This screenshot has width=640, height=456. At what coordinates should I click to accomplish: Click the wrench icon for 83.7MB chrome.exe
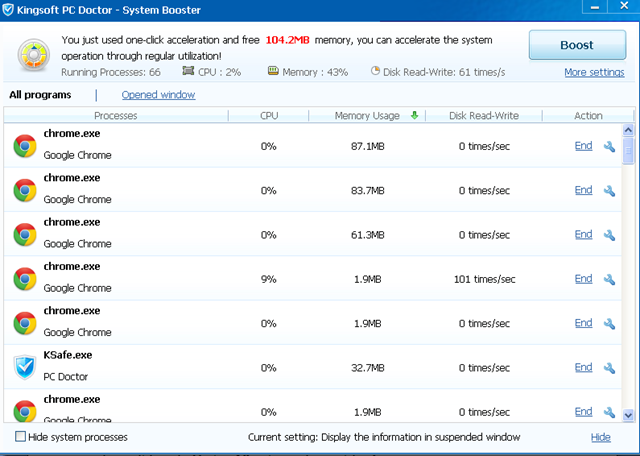609,191
